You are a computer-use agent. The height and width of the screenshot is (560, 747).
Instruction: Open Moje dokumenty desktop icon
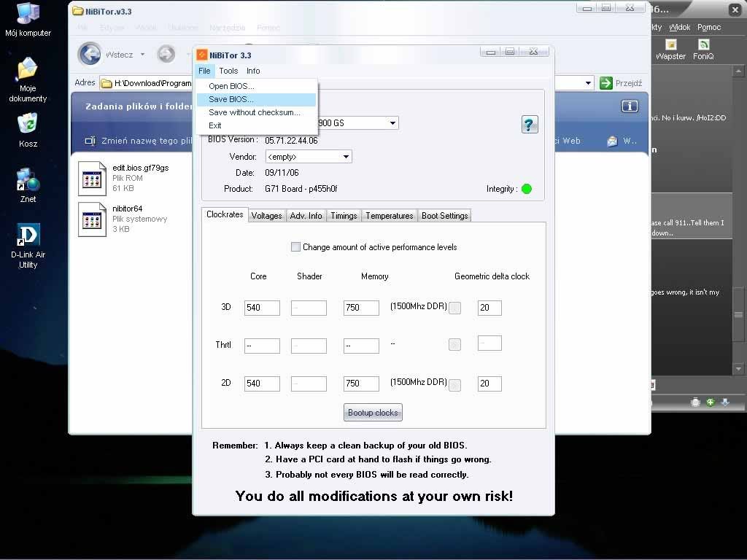(x=28, y=79)
